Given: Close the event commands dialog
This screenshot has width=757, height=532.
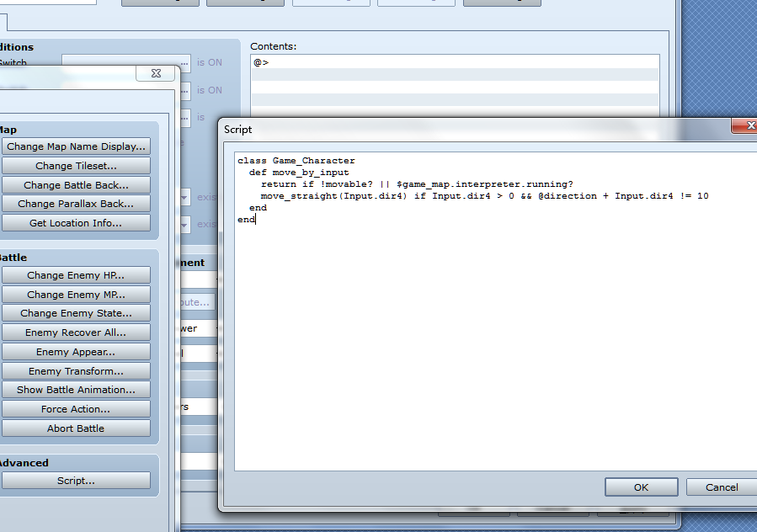Looking at the screenshot, I should click(x=156, y=73).
